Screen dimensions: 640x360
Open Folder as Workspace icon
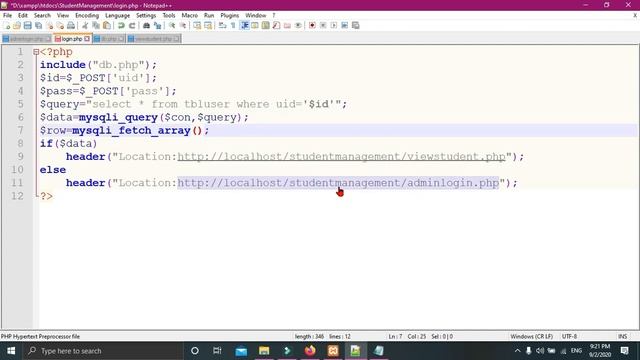pyautogui.click(x=287, y=26)
